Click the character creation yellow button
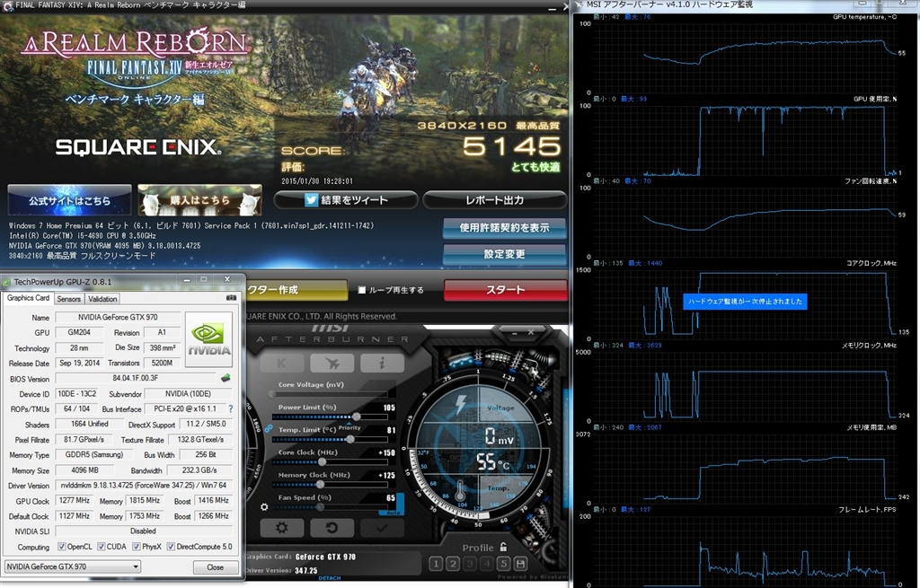Screen dimensions: 920x588 pos(296,290)
